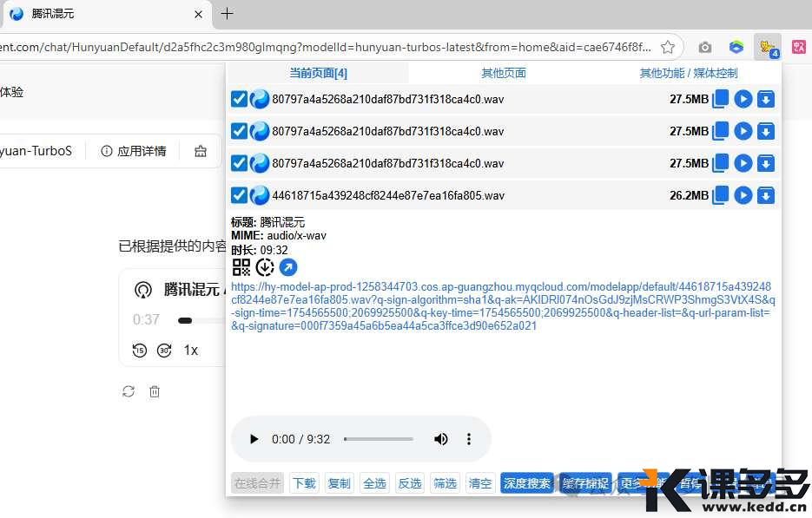
Task: Open a new browser tab
Action: [x=227, y=14]
